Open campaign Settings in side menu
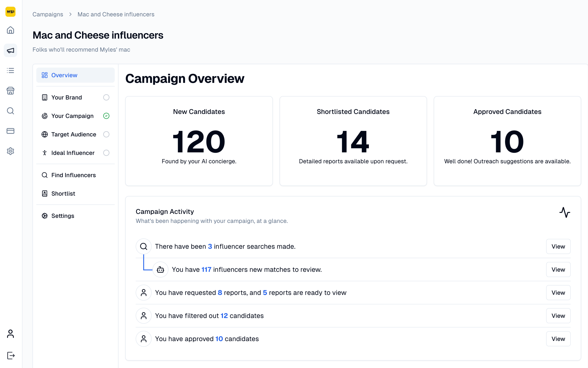The width and height of the screenshot is (588, 368). 75,216
